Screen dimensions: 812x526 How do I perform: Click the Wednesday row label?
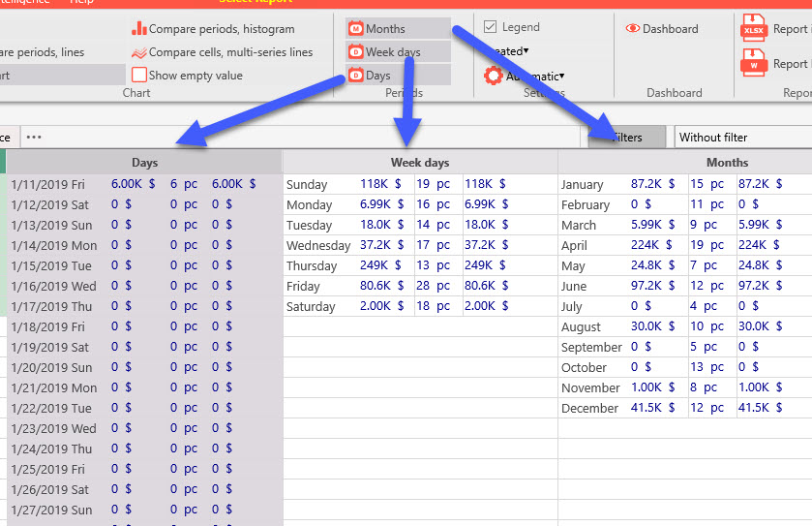(318, 245)
